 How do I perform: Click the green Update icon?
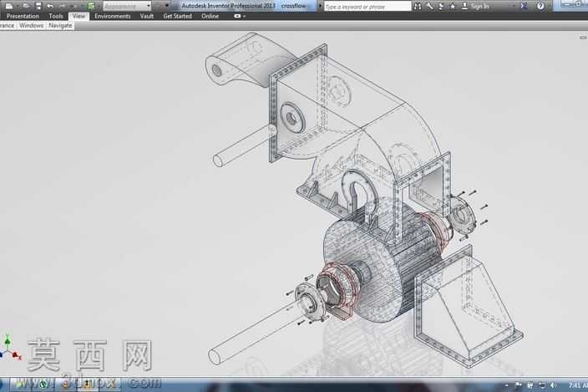91,6
